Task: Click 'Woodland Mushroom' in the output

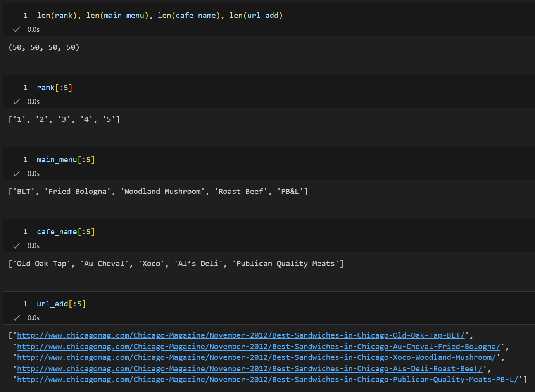Action: coord(162,192)
